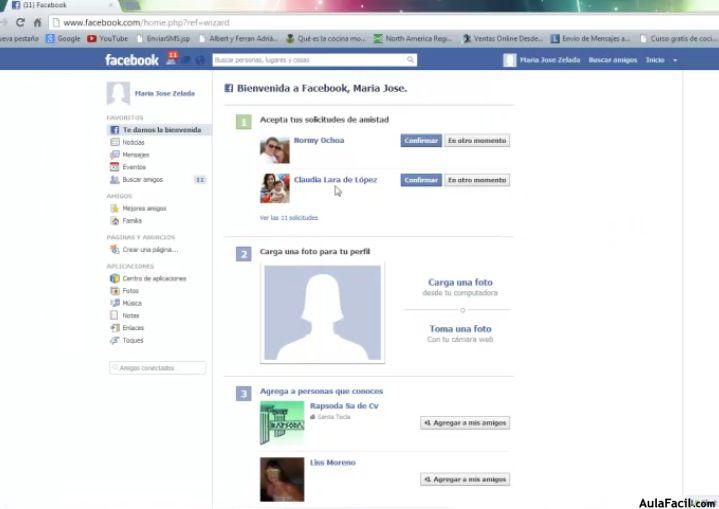Screen dimensions: 719x509
Task: Open the messages icon in header
Action: click(186, 60)
